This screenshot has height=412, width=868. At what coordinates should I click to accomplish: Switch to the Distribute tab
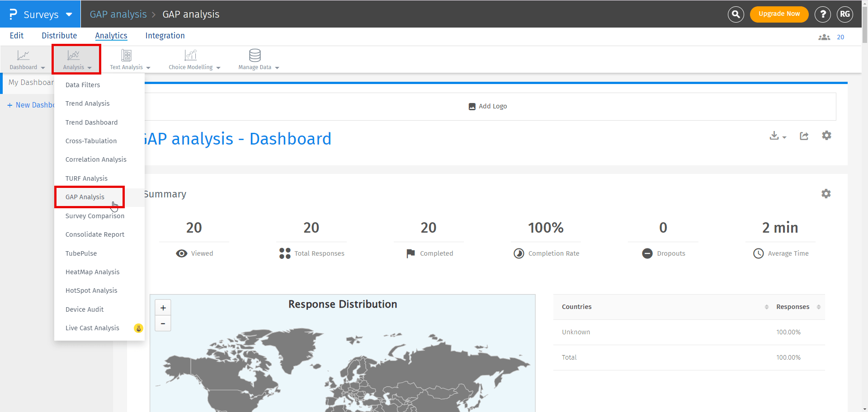(59, 36)
